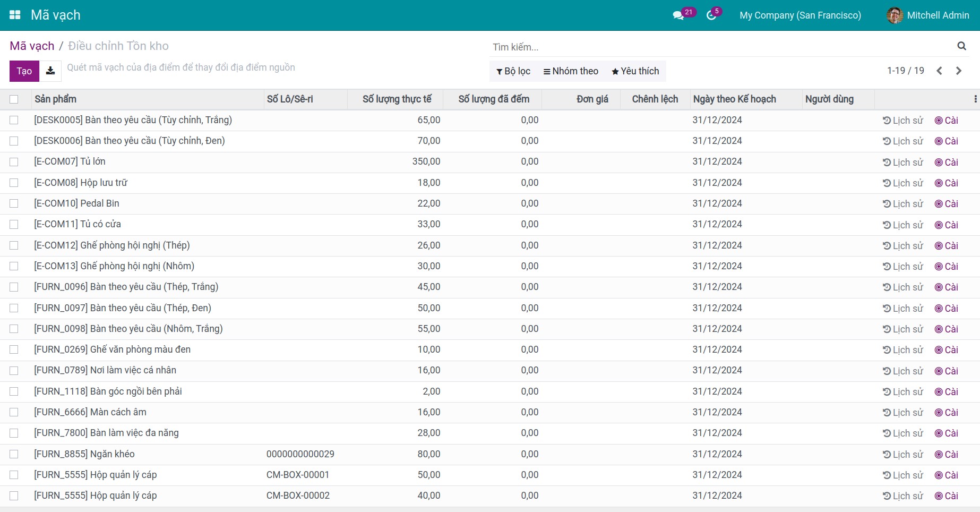Open the Bộ lọc filter dropdown
Image resolution: width=980 pixels, height=512 pixels.
click(513, 71)
